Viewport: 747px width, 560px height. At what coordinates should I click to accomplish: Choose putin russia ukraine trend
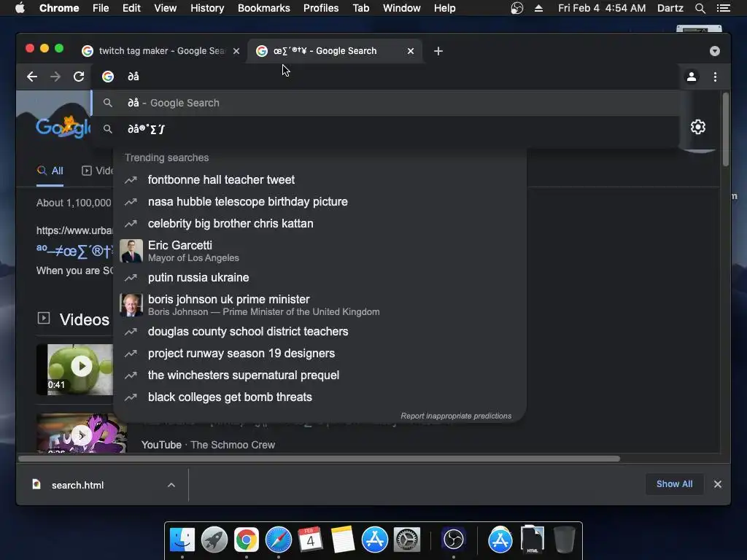(x=320, y=277)
